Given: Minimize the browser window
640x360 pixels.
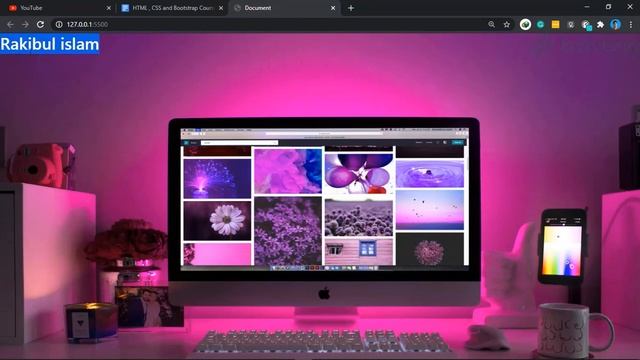Looking at the screenshot, I should pyautogui.click(x=587, y=7).
